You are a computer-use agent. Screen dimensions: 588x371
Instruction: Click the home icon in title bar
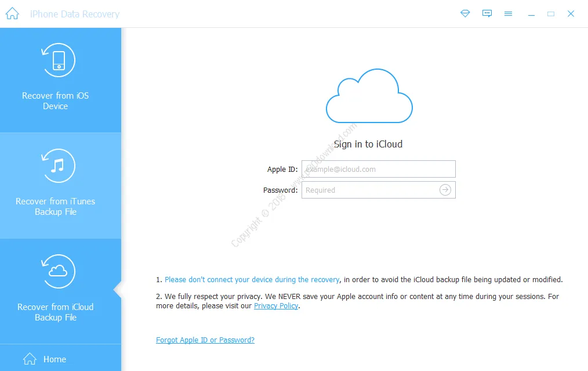[x=12, y=13]
